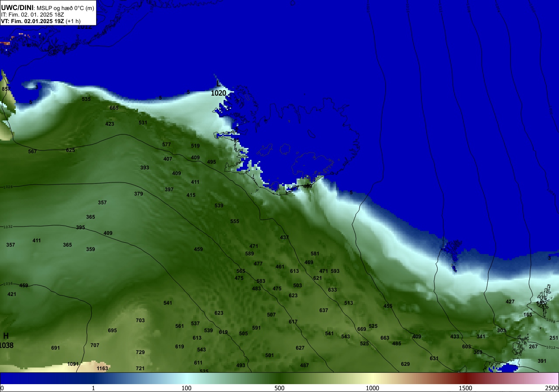Click the height value '535'

pyautogui.click(x=86, y=99)
